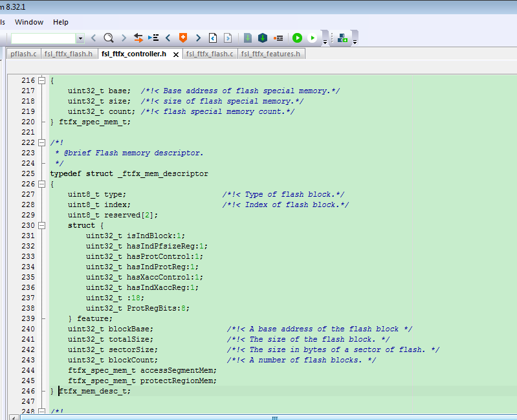This screenshot has height=420, width=517.
Task: Switch to the fsl_ftfx_flash.h tab
Action: click(x=69, y=54)
